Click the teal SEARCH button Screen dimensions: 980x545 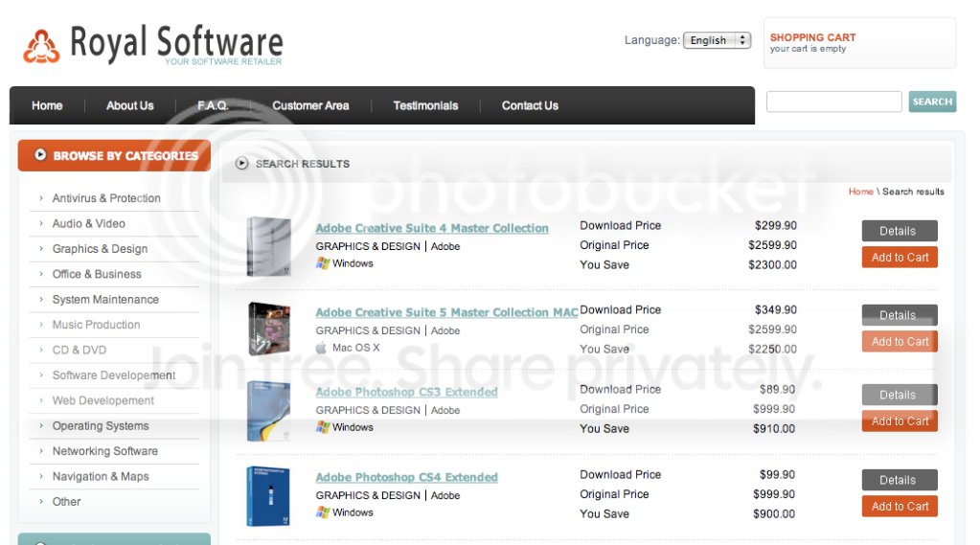[x=932, y=102]
